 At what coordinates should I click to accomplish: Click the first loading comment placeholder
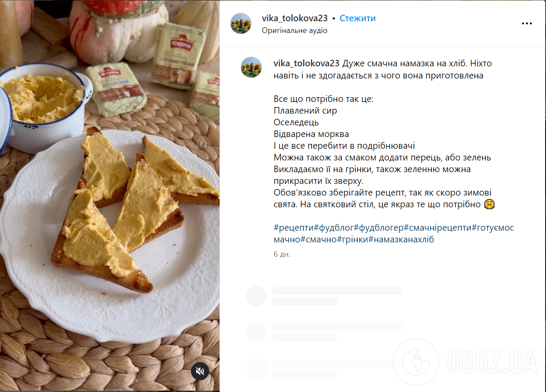(324, 296)
